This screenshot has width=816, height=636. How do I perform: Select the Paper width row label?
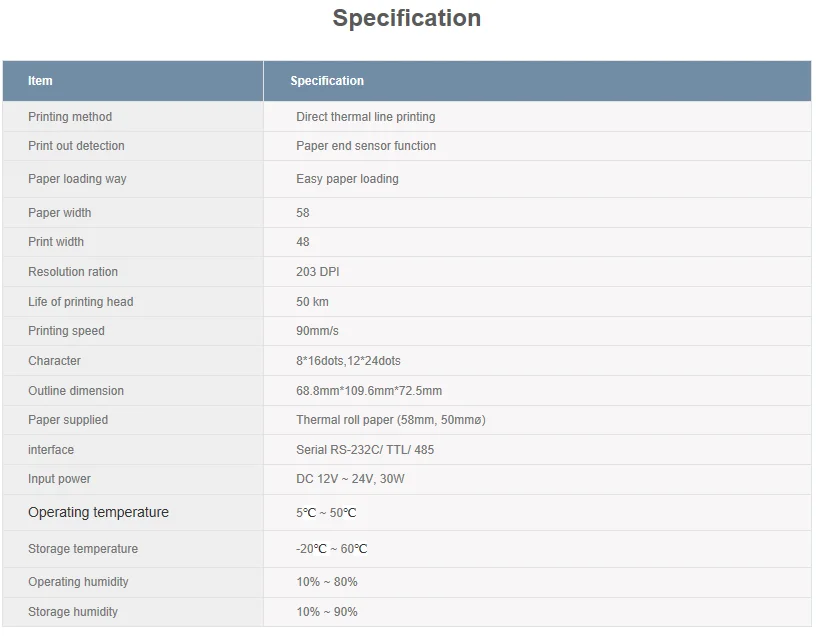tap(59, 213)
